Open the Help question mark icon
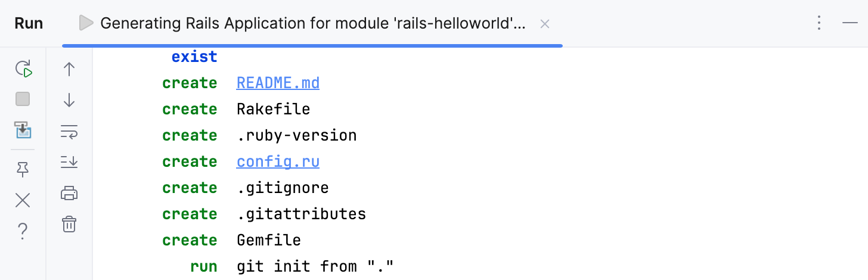This screenshot has width=868, height=280. [x=23, y=231]
